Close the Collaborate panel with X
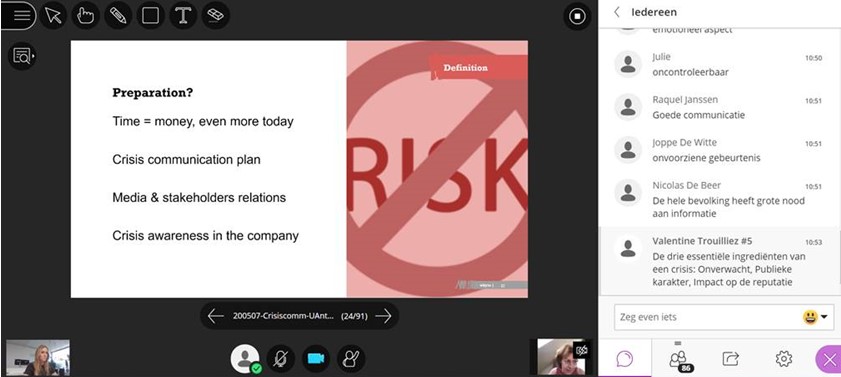 [829, 359]
